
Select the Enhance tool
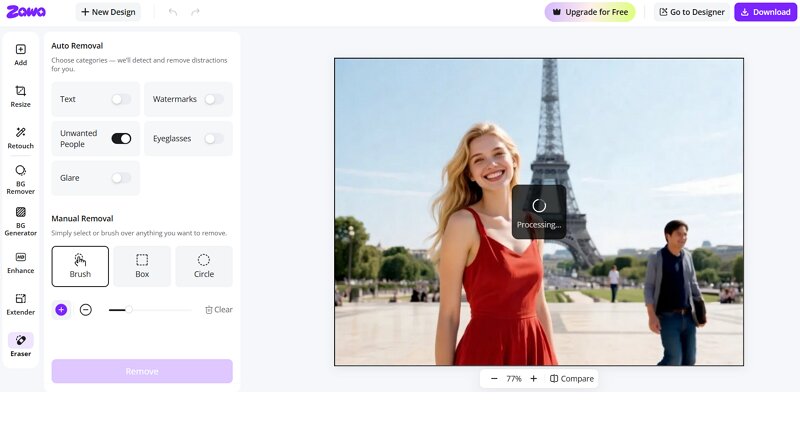20,262
